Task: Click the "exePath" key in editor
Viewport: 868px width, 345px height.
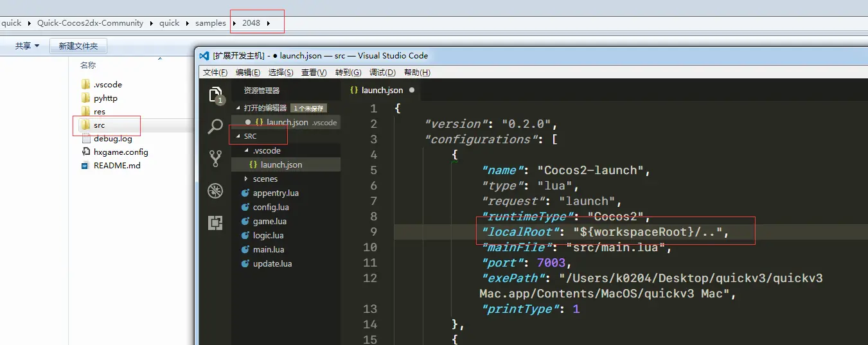Action: 513,278
